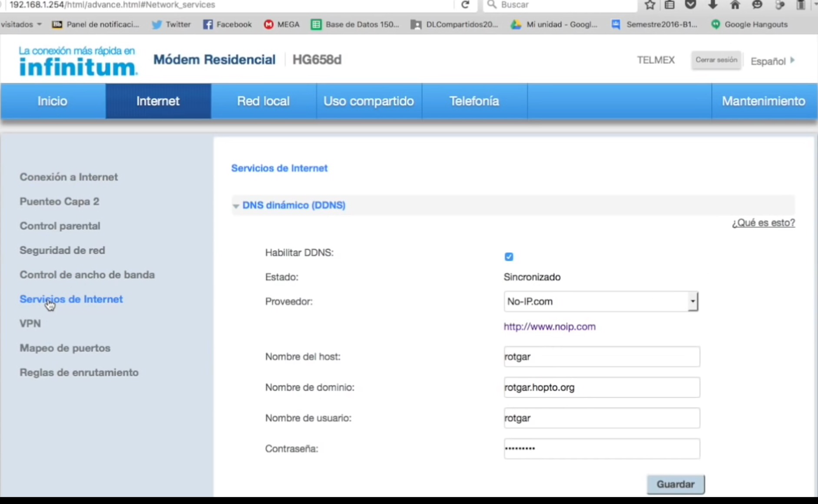818x504 pixels.
Task: Open the Proveedor No-IP.com dropdown
Action: (x=601, y=301)
